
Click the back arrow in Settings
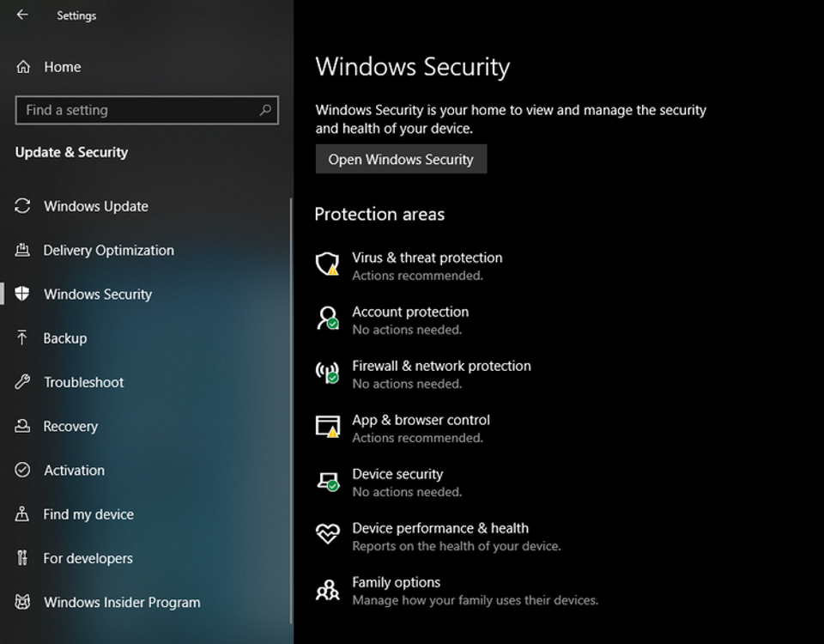tap(22, 15)
